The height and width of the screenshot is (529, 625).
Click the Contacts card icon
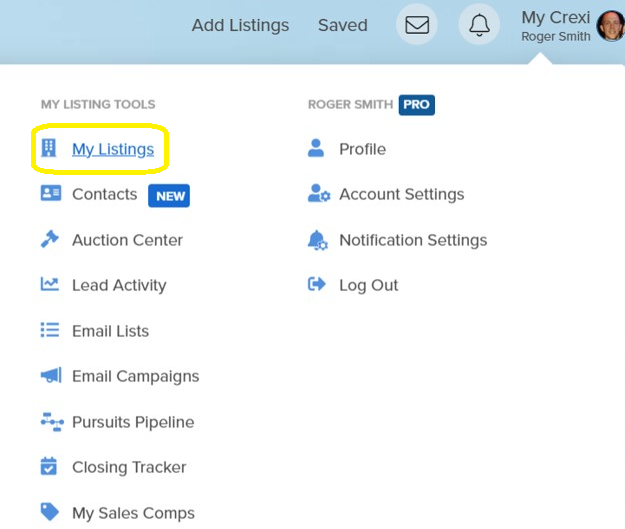50,194
